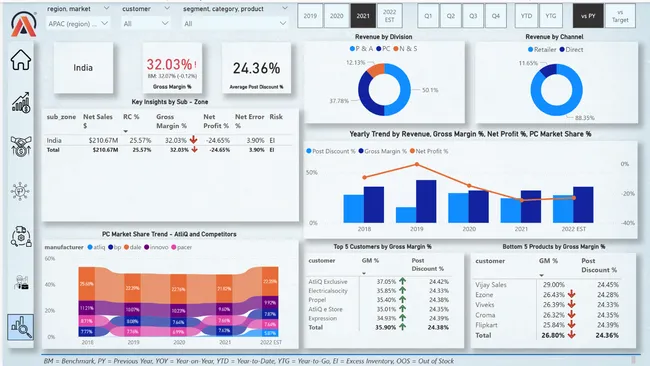Select dale manufacturer legend item
650x366 pixels.
(x=132, y=247)
